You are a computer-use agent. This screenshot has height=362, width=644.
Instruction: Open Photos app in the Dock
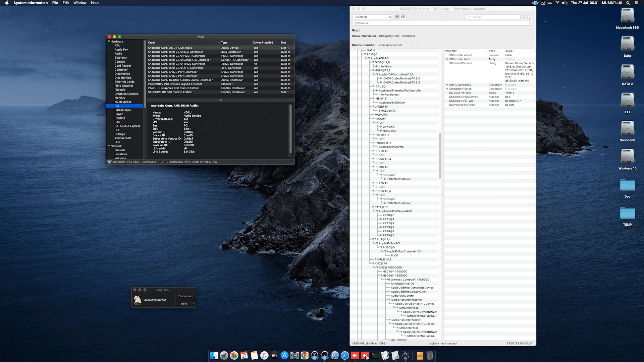click(x=234, y=356)
